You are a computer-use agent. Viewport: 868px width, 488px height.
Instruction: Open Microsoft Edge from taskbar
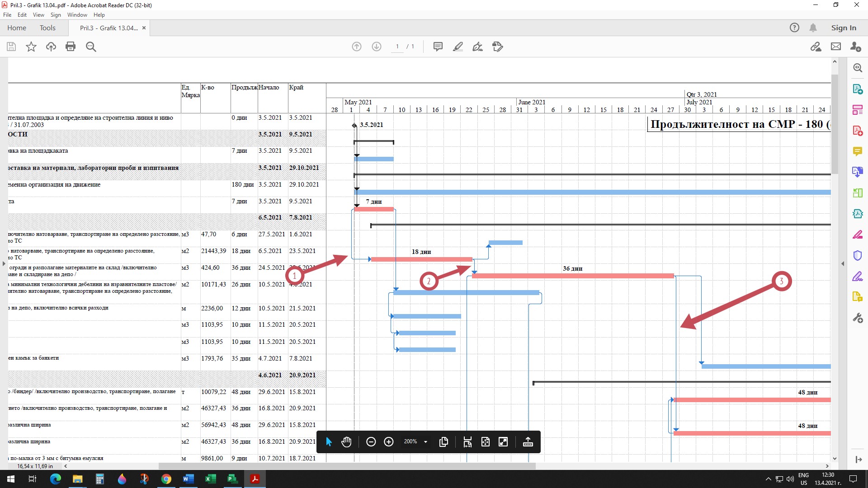coord(56,479)
